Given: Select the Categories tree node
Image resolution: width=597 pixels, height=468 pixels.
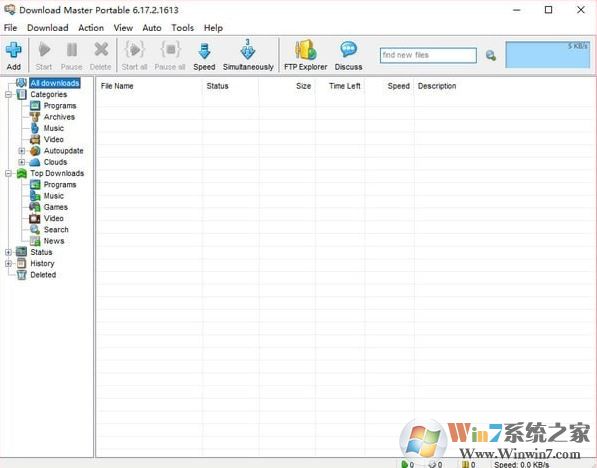Looking at the screenshot, I should (48, 94).
